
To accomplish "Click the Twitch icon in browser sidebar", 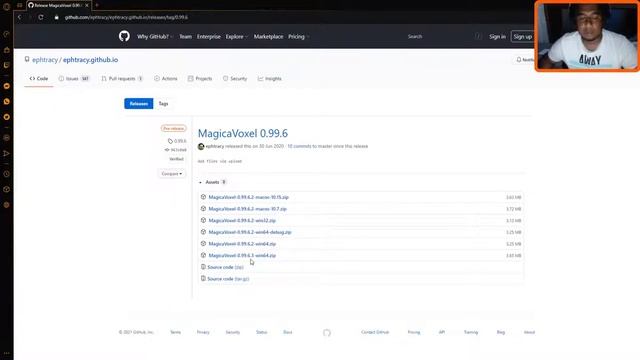I will [7, 65].
